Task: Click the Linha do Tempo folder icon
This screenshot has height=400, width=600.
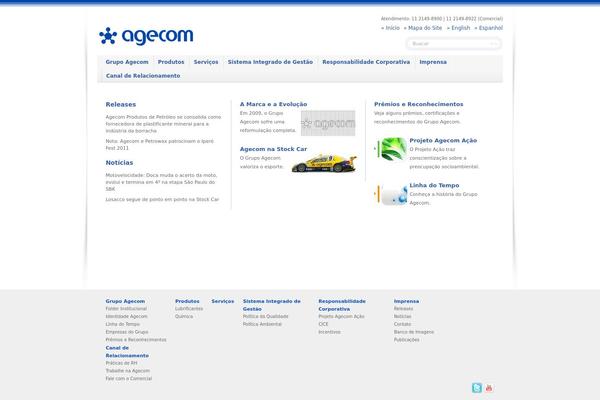Action: point(389,193)
